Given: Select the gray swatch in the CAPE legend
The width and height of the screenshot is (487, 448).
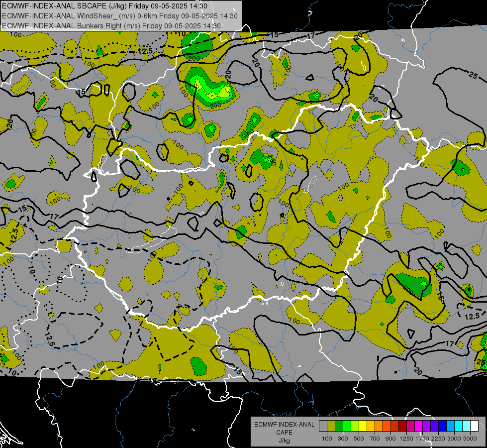Looking at the screenshot, I should click(x=323, y=426).
